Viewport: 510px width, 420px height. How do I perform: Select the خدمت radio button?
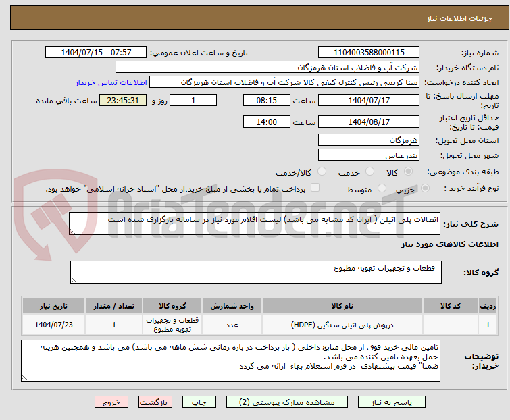pos(369,172)
